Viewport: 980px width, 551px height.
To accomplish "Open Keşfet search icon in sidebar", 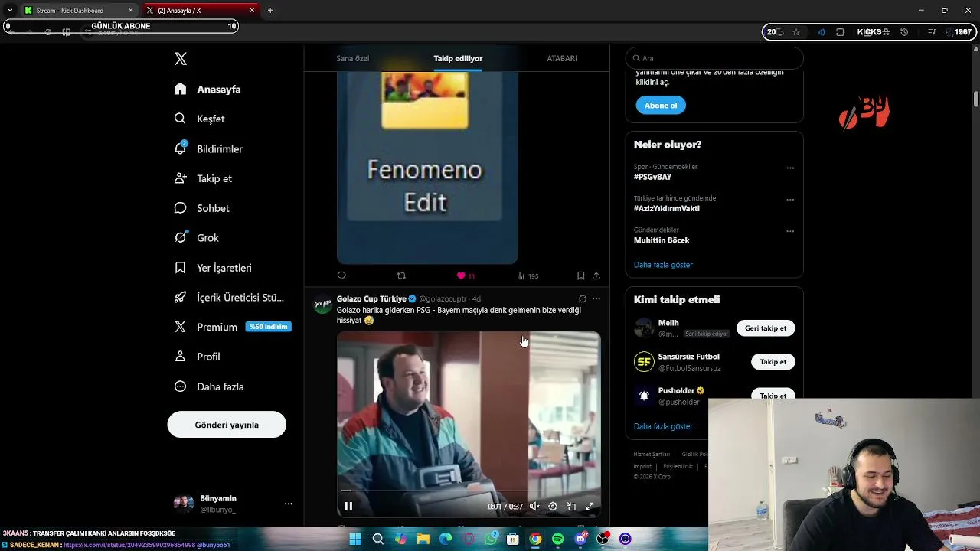I will pos(180,119).
